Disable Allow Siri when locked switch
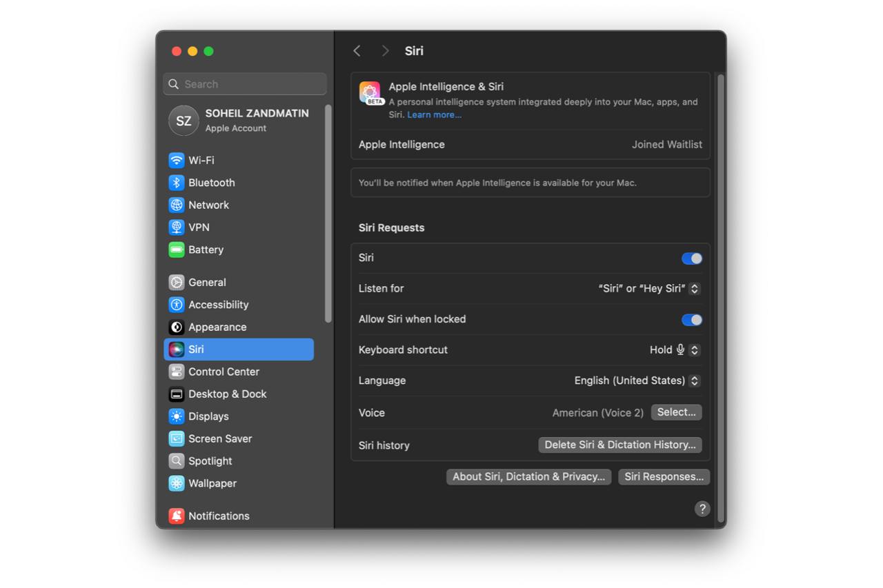The image size is (883, 588). coord(692,320)
